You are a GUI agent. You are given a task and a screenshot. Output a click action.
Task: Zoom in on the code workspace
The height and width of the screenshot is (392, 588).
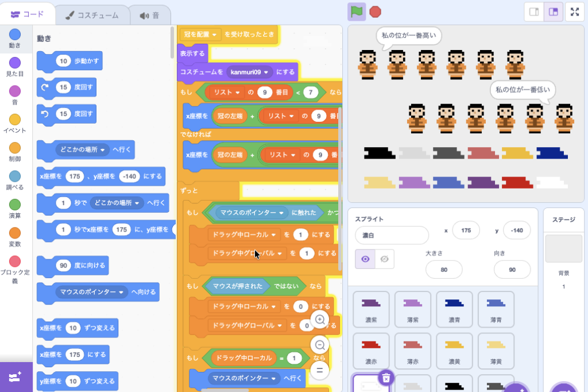(320, 320)
